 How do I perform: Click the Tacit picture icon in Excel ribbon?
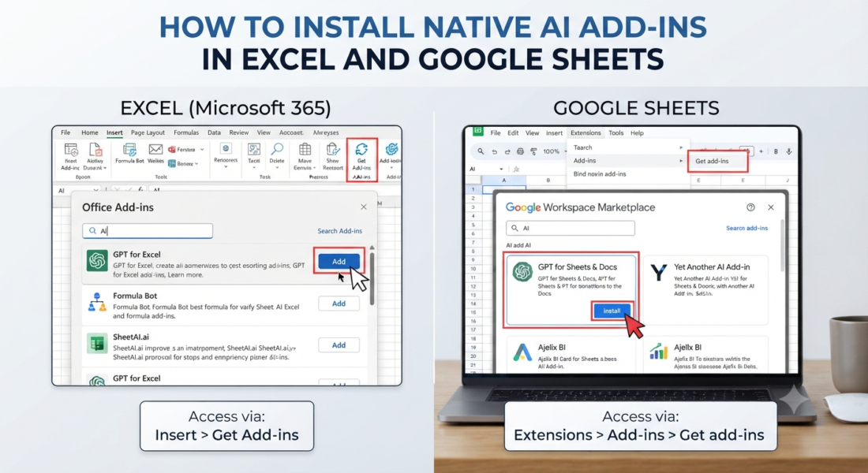coord(254,149)
